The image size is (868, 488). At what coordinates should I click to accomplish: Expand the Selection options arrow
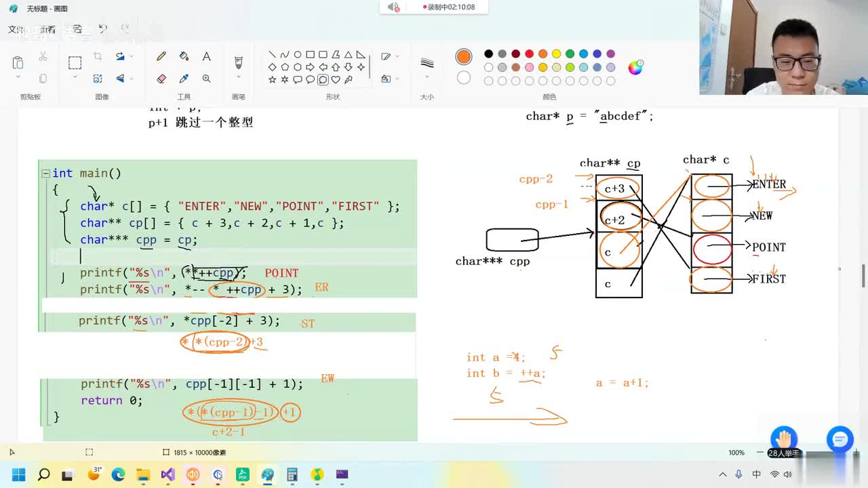click(x=75, y=78)
